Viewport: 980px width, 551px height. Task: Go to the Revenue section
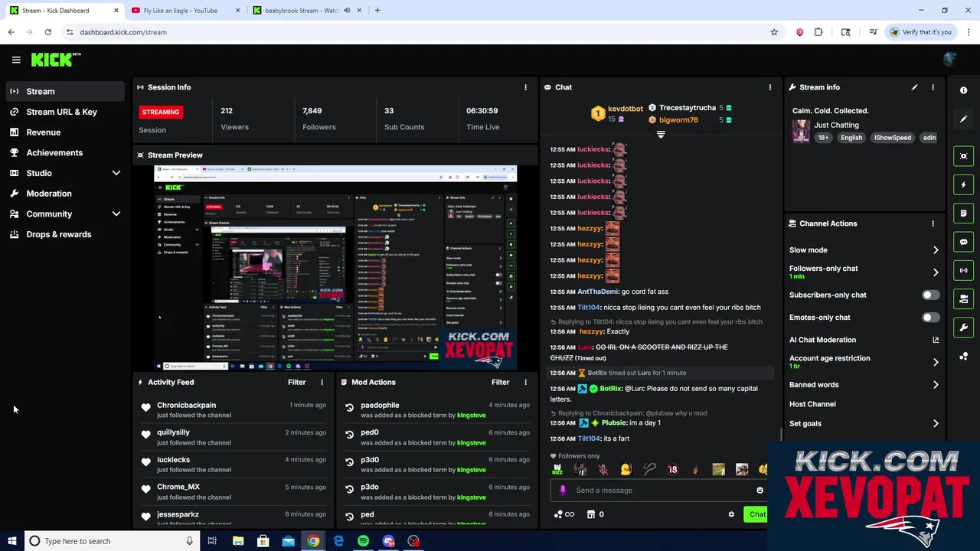(x=64, y=132)
